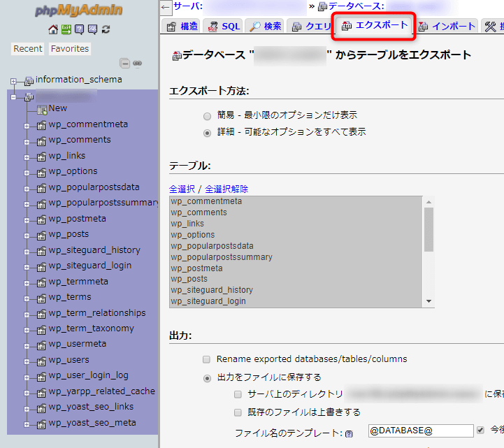The width and height of the screenshot is (504, 448).
Task: Select wp_popularpostssummary in the table listbox
Action: point(296,257)
